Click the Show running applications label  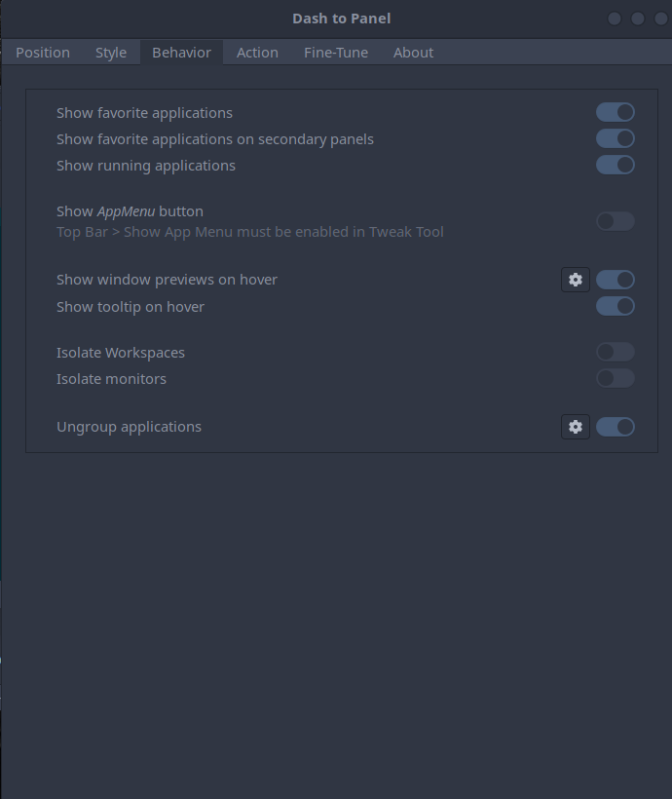click(x=145, y=165)
